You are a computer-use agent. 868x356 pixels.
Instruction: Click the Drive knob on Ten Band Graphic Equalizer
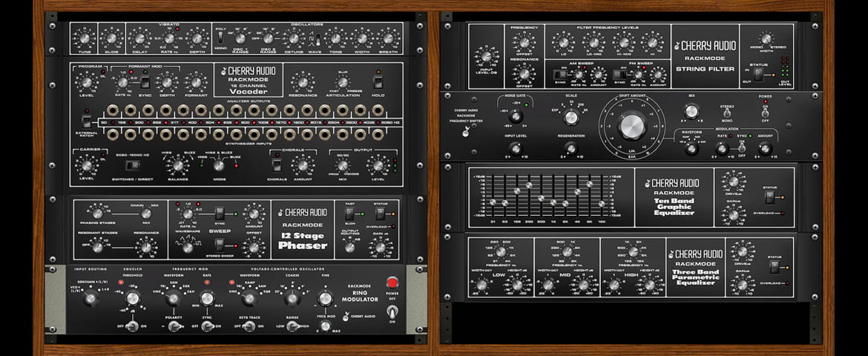(x=733, y=181)
